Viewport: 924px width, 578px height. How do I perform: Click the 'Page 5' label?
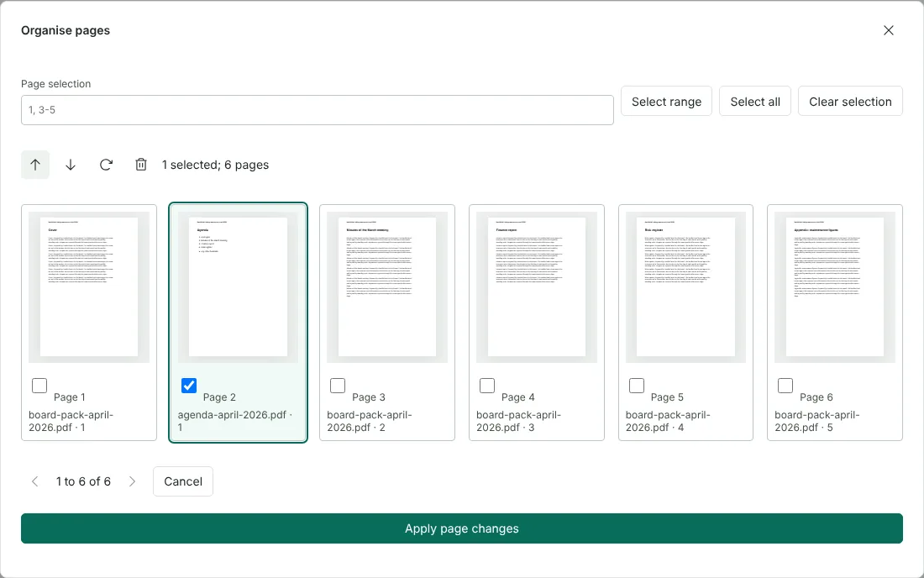pos(667,397)
